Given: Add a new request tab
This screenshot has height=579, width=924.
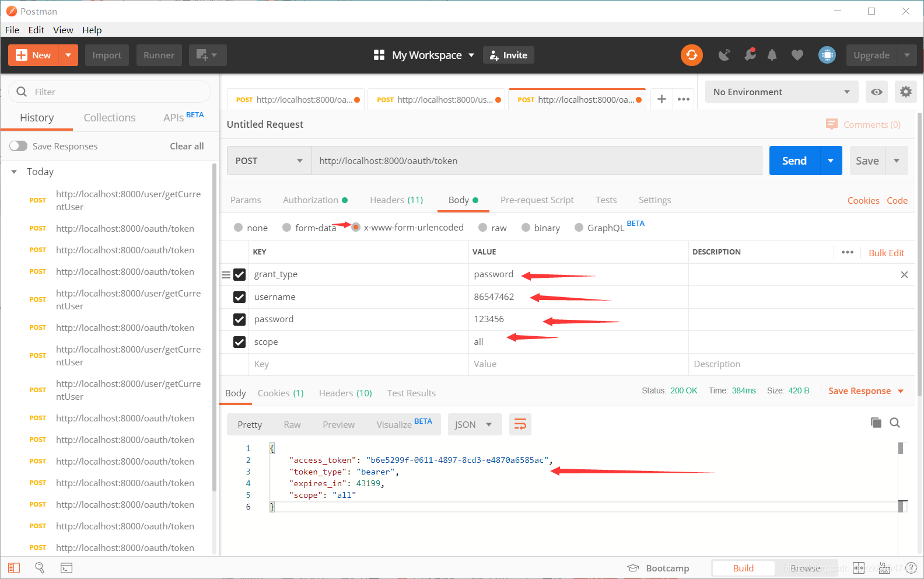Looking at the screenshot, I should [x=661, y=99].
